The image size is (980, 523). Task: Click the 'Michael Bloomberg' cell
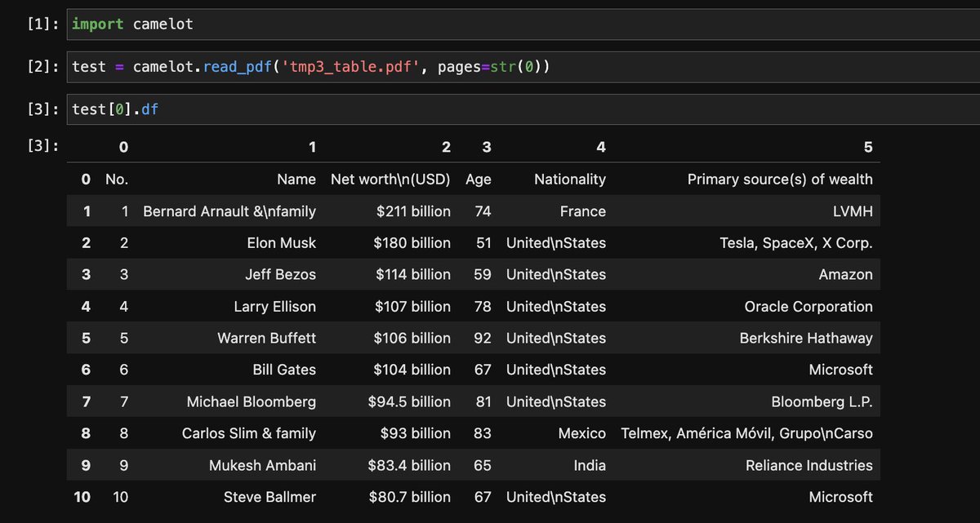(252, 401)
